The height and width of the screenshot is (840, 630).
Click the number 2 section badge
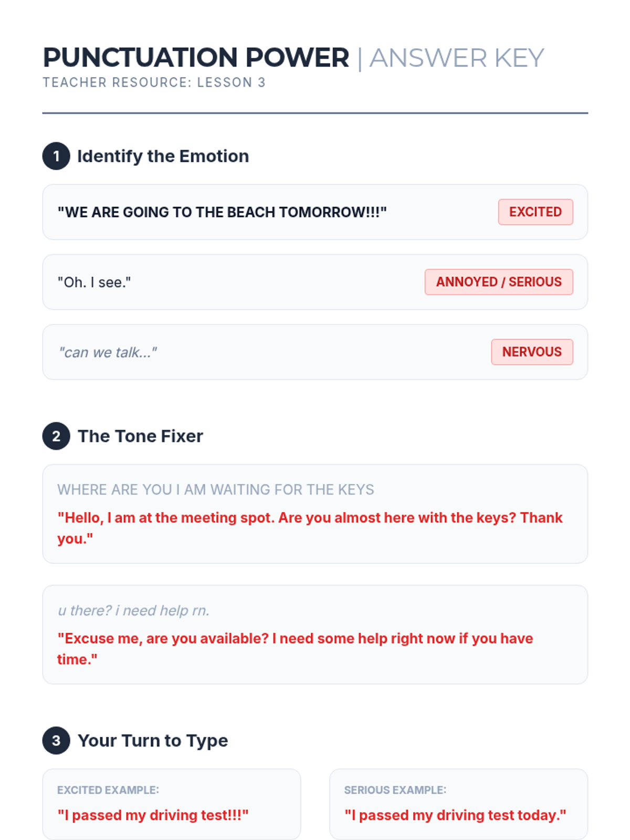click(x=56, y=436)
